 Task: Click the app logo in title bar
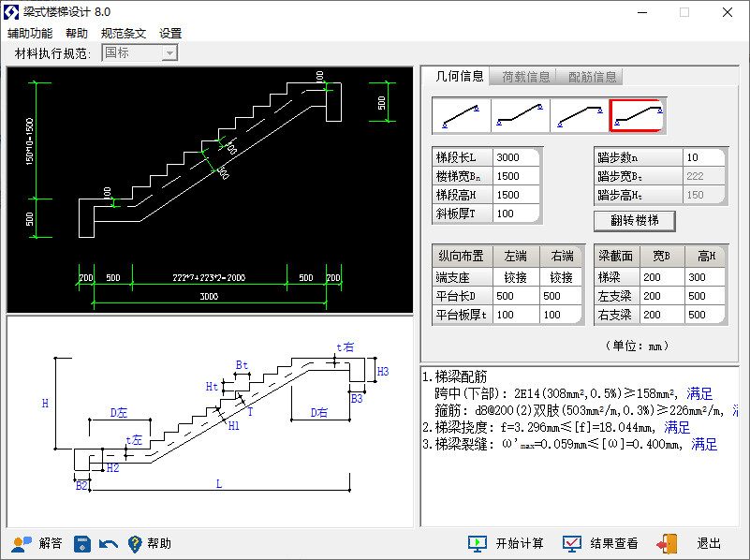point(11,12)
